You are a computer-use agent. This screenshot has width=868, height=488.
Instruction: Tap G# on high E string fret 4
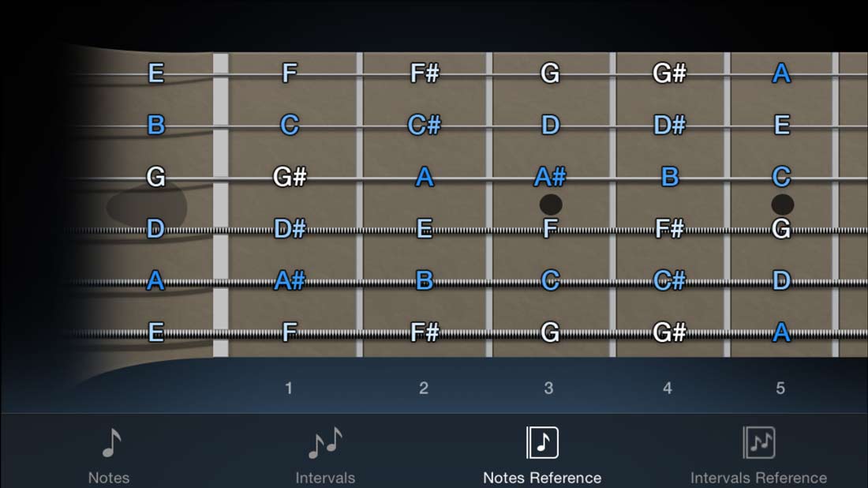tap(670, 73)
